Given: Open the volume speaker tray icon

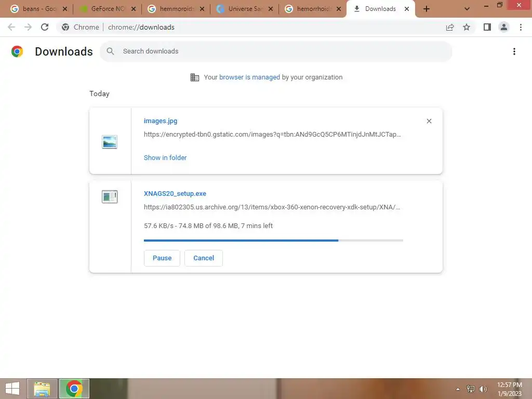Looking at the screenshot, I should coord(483,389).
